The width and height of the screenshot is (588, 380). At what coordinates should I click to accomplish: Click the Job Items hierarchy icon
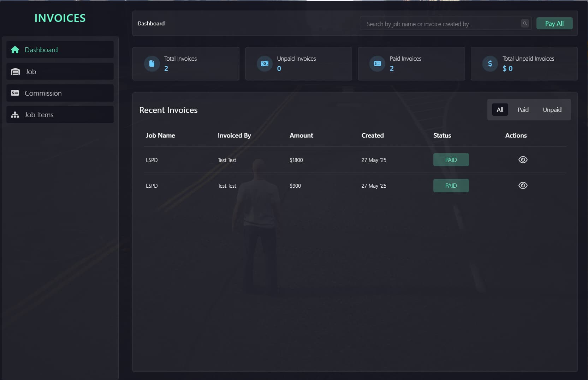tap(15, 115)
